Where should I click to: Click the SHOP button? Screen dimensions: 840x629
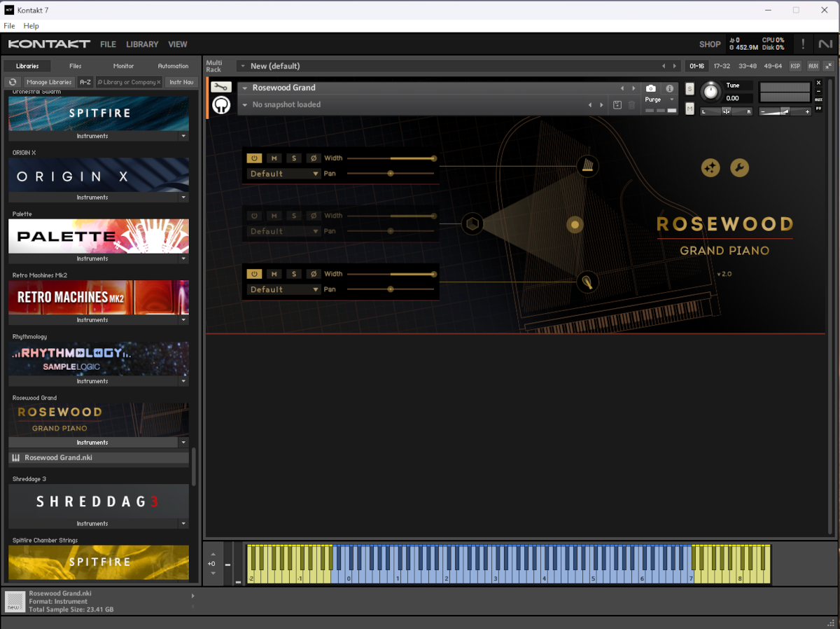tap(710, 44)
